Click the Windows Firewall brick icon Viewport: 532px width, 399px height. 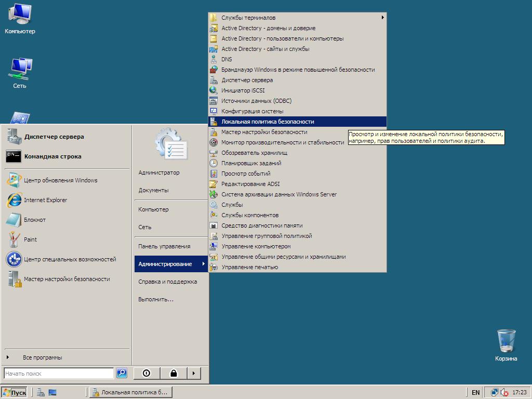(214, 70)
